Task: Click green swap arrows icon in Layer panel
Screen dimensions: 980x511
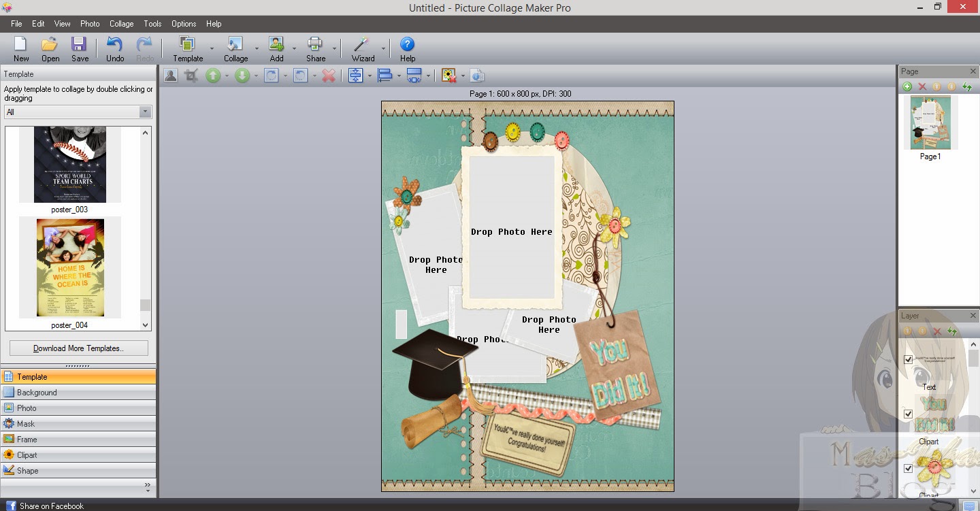Action: pos(952,331)
